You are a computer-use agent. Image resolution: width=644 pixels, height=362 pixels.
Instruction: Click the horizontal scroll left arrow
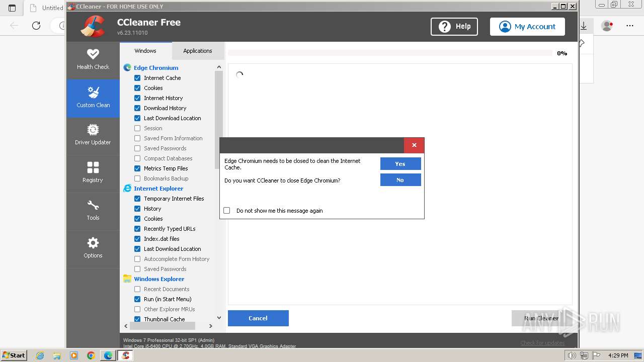[126, 326]
